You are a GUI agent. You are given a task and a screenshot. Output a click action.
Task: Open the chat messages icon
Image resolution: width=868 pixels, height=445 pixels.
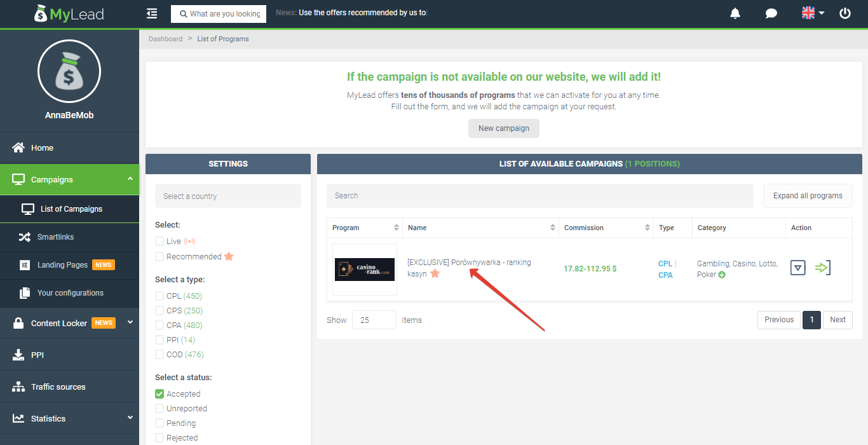(771, 13)
